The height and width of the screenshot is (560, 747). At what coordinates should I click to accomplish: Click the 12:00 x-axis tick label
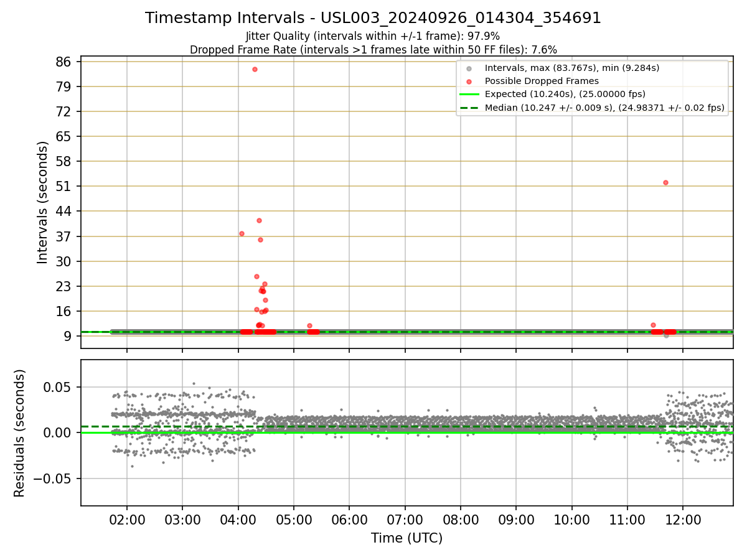pos(683,520)
